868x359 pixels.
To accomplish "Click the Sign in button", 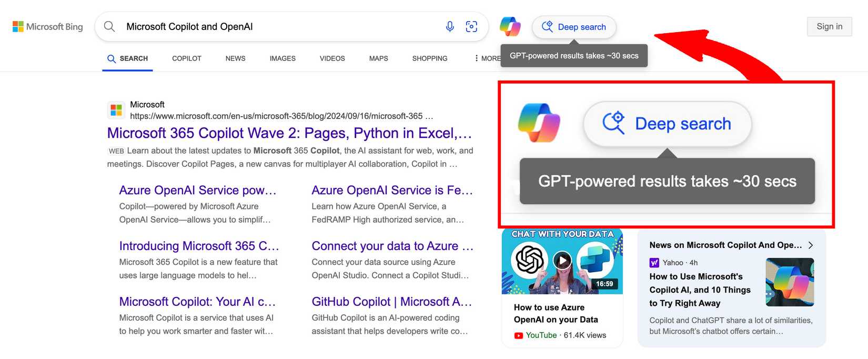I will tap(829, 26).
